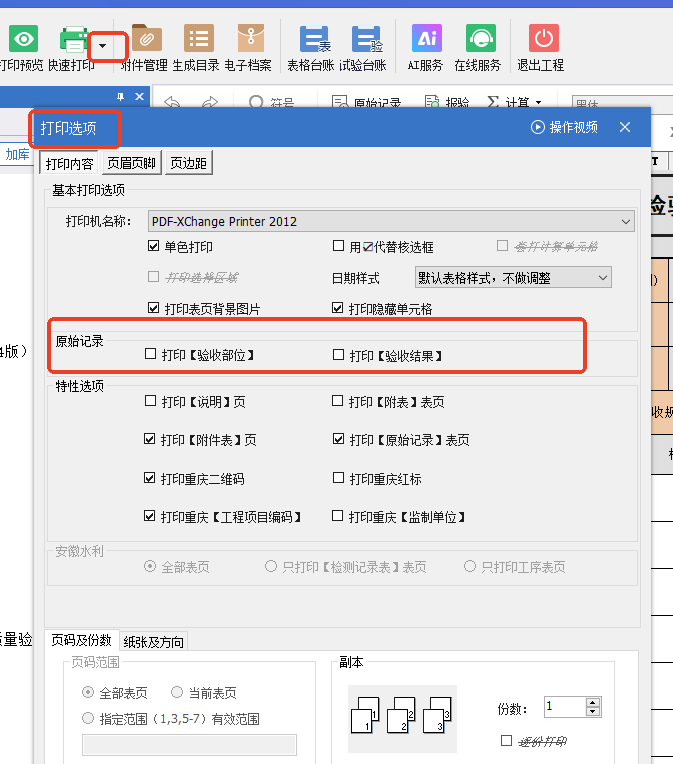673x764 pixels.
Task: Launch the AI服务 icon
Action: [427, 38]
